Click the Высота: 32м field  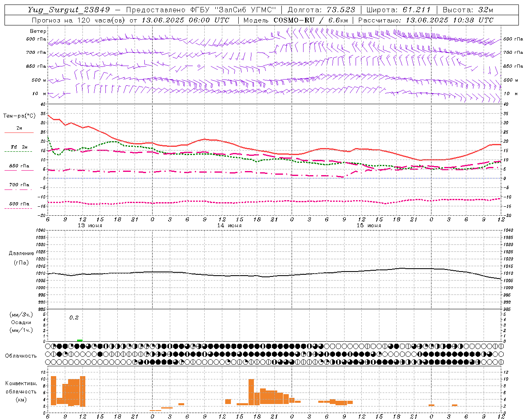coord(468,10)
